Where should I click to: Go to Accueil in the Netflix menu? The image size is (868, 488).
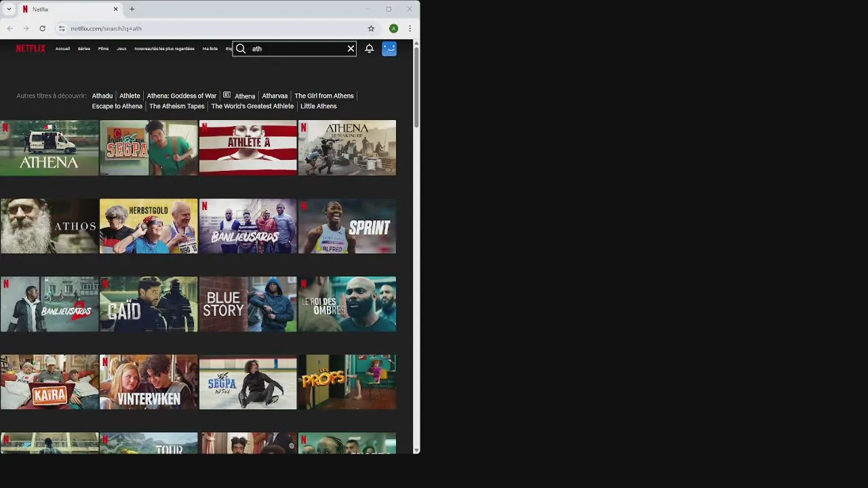62,49
